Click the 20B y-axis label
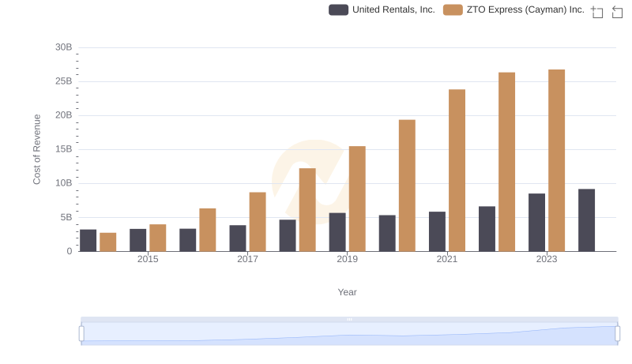The height and width of the screenshot is (364, 632). [64, 115]
